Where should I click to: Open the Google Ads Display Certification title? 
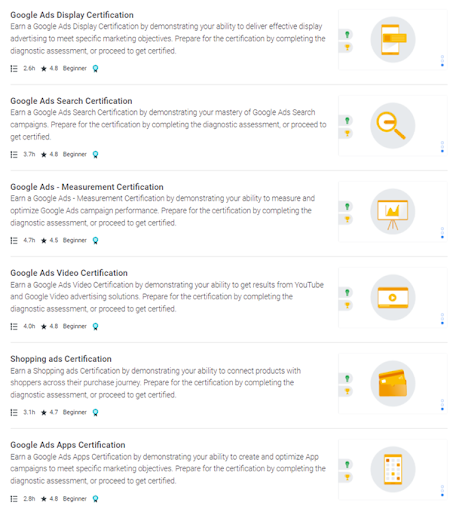pyautogui.click(x=72, y=15)
